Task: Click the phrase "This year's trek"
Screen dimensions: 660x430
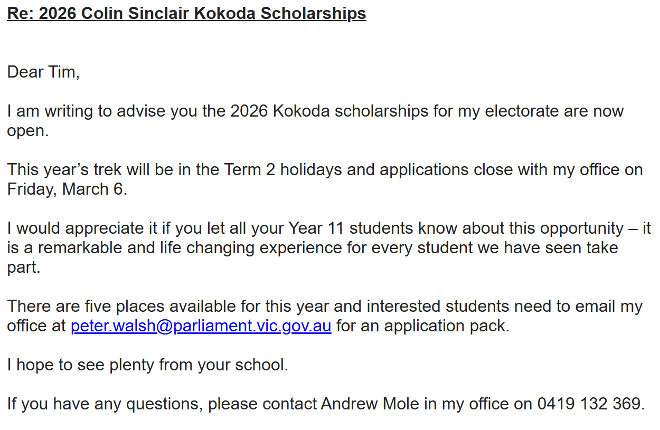Action: click(x=66, y=170)
